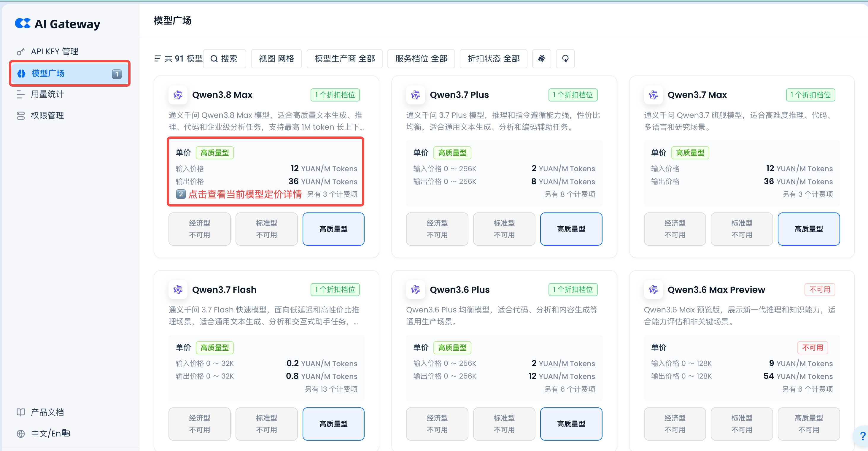
Task: Click the Qwen3.6 Max Preview model icon
Action: 653,290
